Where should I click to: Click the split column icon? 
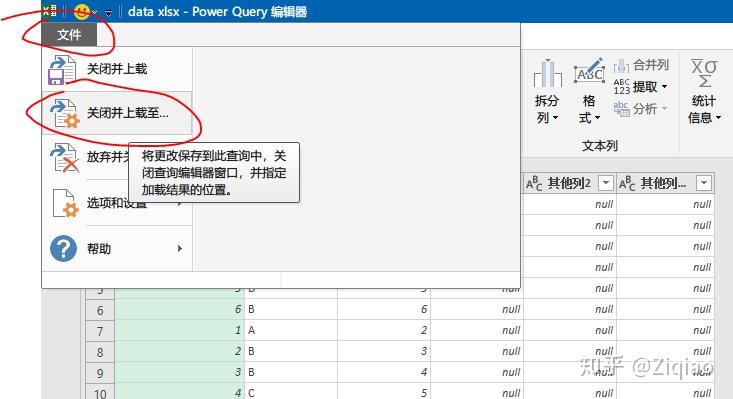tap(547, 74)
